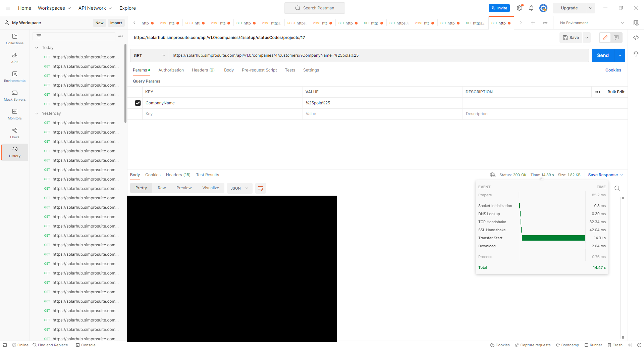This screenshot has height=349, width=644.
Task: Click the environment quick look icon
Action: pyautogui.click(x=636, y=23)
